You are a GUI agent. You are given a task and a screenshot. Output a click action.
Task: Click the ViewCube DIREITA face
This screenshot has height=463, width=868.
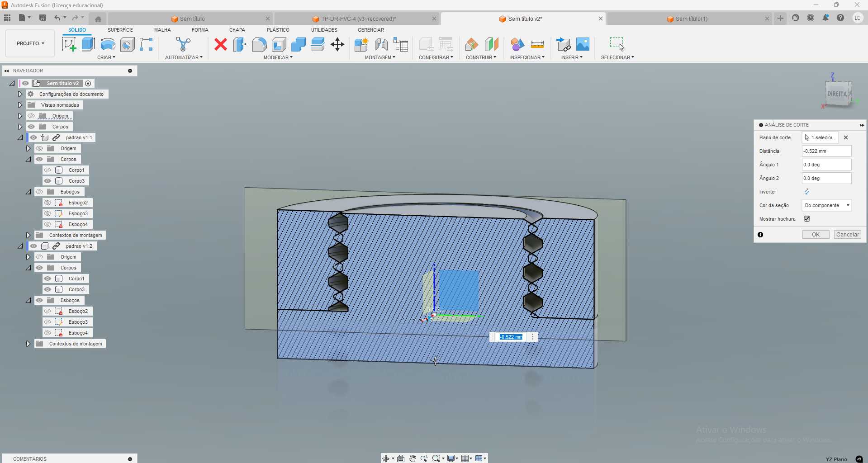point(837,94)
